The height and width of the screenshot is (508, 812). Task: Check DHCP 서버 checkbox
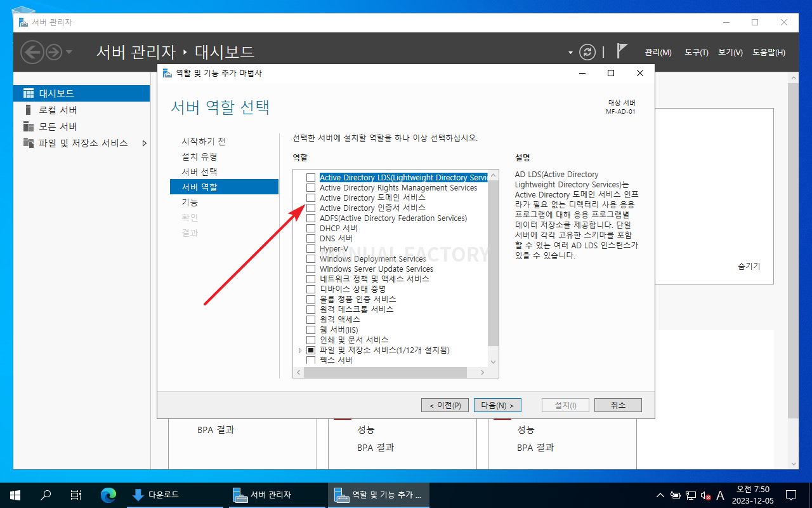(311, 229)
